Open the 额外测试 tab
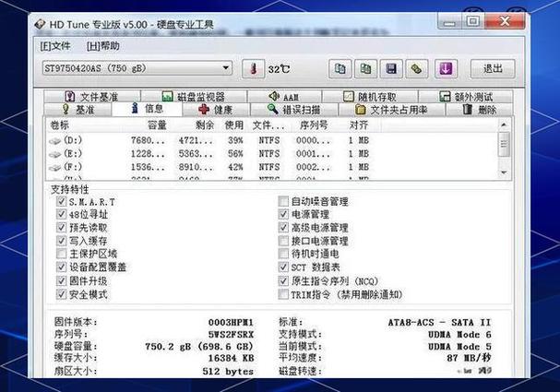This screenshot has width=560, height=392. pyautogui.click(x=465, y=97)
